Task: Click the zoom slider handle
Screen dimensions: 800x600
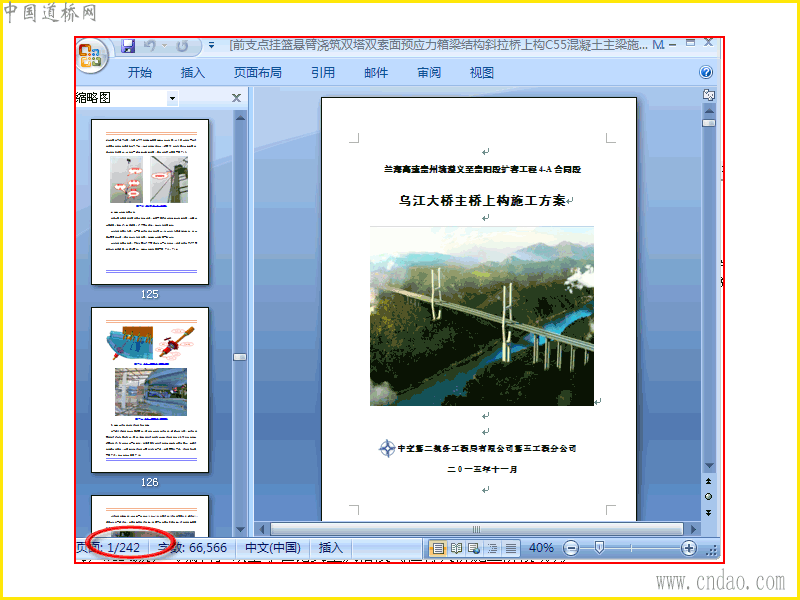Action: (x=599, y=547)
